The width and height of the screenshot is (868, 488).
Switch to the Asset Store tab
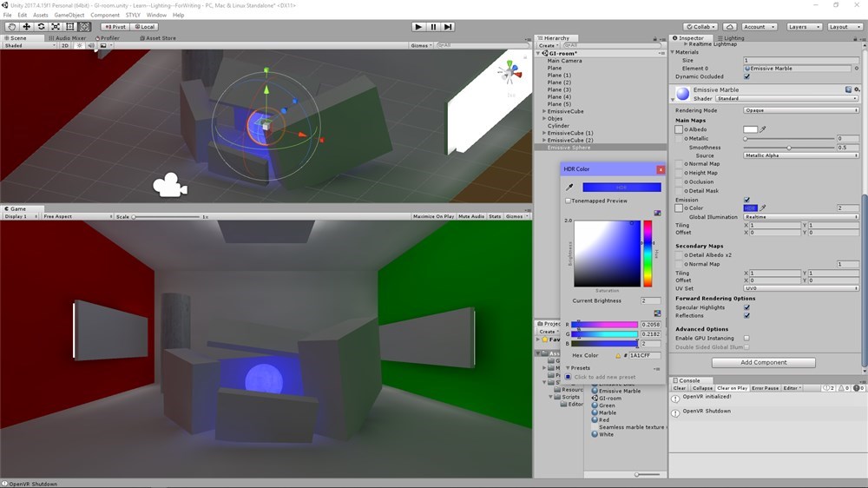pyautogui.click(x=158, y=38)
